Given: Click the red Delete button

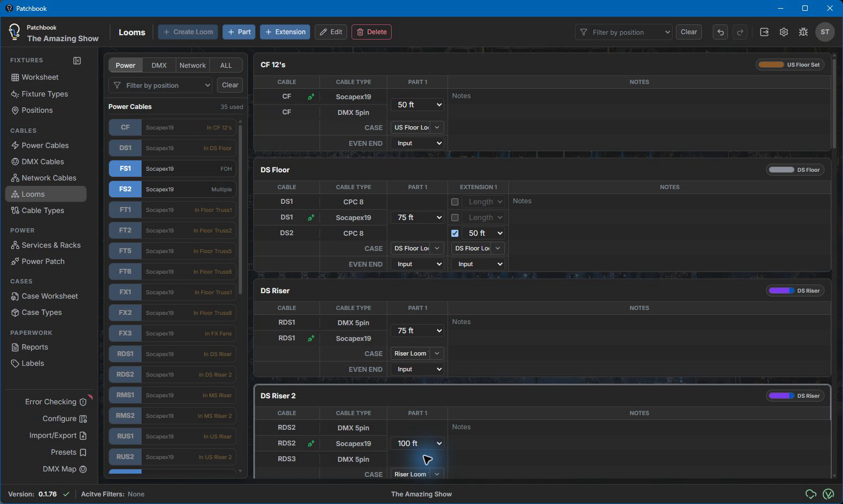Looking at the screenshot, I should [x=372, y=32].
